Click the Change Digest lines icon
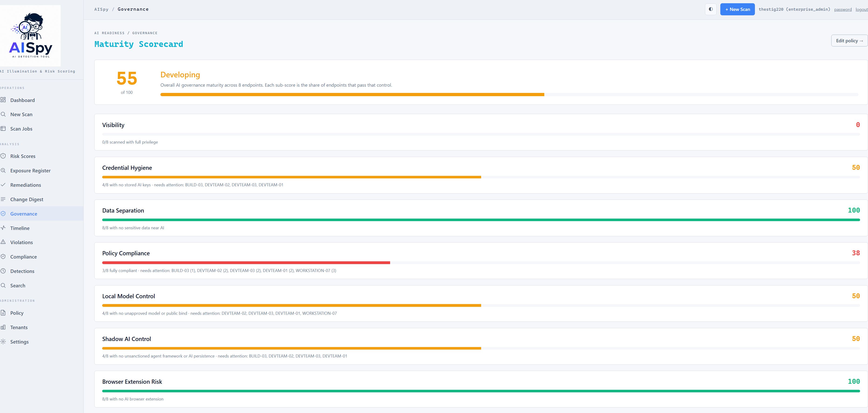The width and height of the screenshot is (868, 413). (x=3, y=199)
